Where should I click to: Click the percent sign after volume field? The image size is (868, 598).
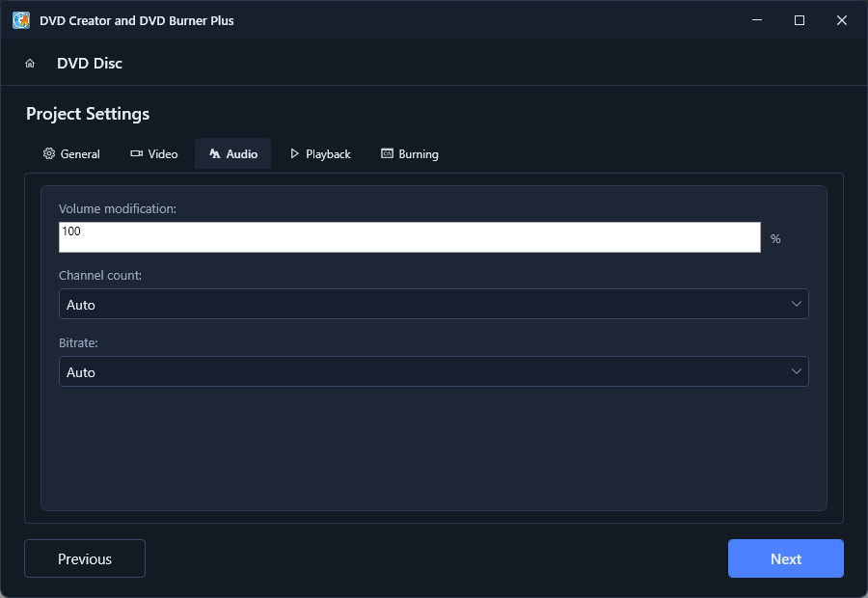(x=775, y=238)
